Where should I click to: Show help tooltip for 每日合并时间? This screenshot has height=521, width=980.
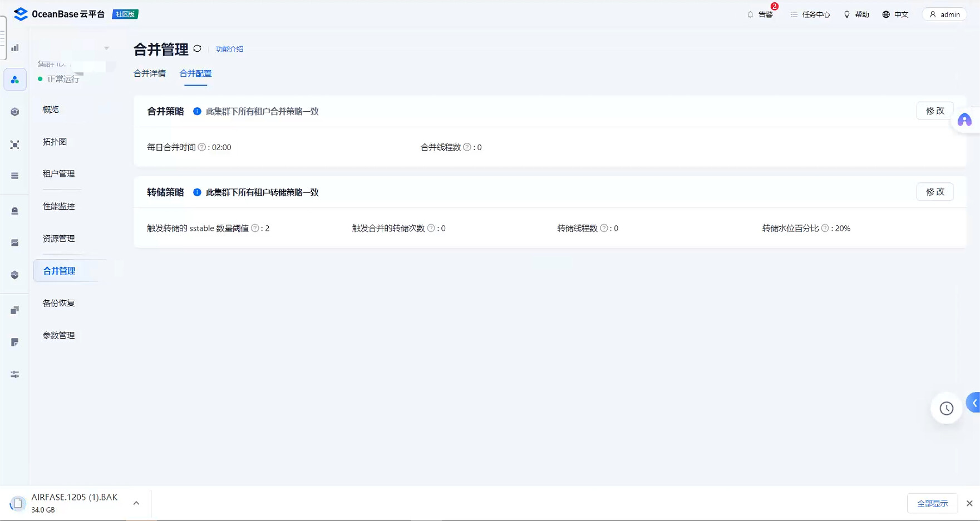202,147
